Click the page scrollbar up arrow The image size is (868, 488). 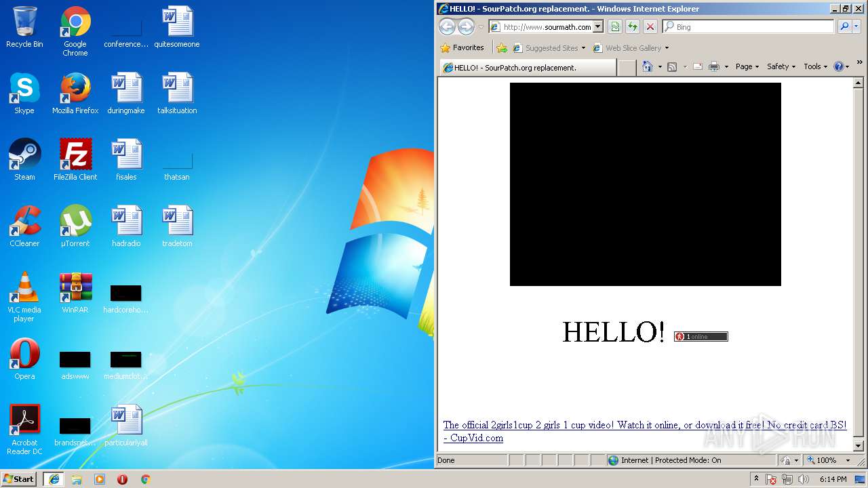tap(858, 83)
